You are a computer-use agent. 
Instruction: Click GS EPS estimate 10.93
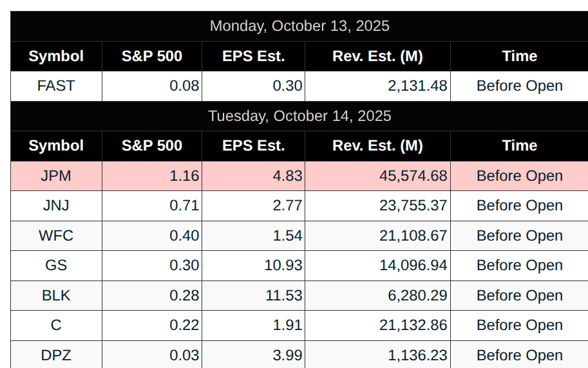pos(283,265)
